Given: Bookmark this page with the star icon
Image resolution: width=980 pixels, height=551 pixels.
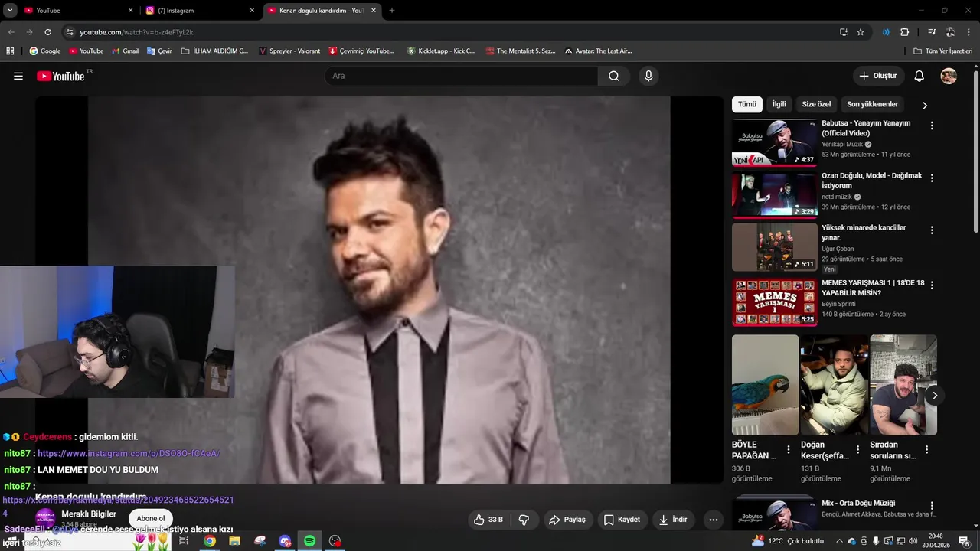Looking at the screenshot, I should (x=861, y=32).
